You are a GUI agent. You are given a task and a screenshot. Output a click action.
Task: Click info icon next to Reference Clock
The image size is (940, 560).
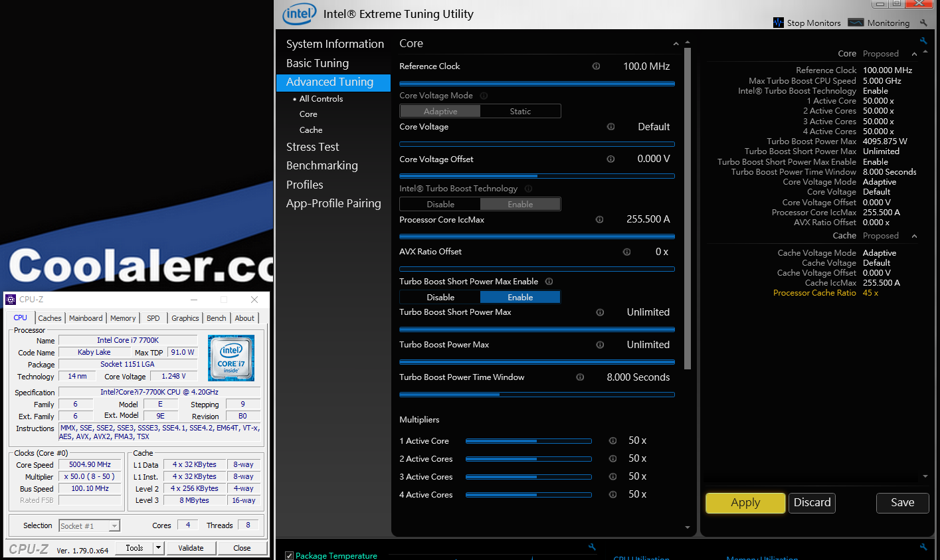click(596, 66)
